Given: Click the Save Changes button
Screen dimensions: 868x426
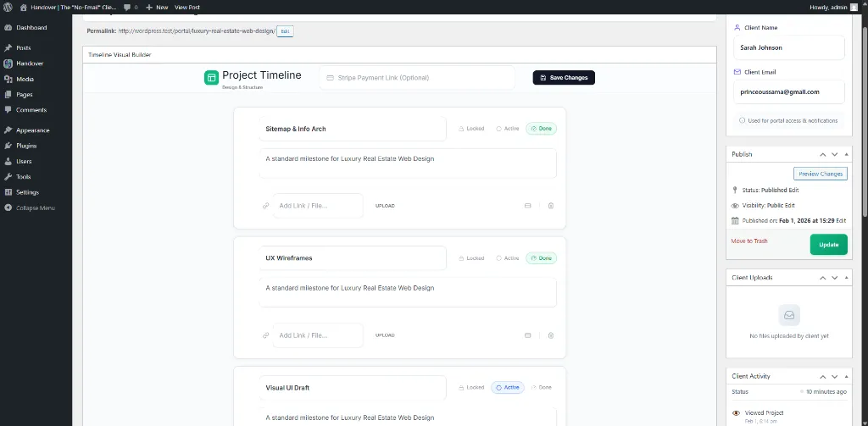Looking at the screenshot, I should [x=564, y=78].
